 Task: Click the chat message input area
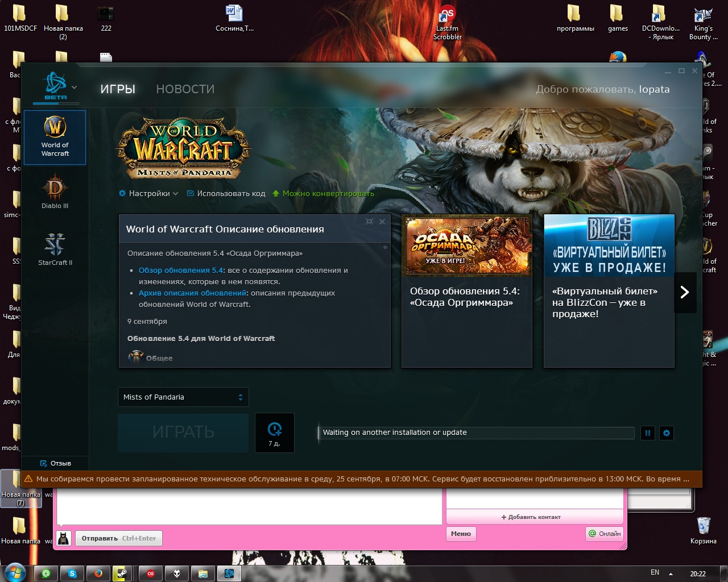pos(249,506)
